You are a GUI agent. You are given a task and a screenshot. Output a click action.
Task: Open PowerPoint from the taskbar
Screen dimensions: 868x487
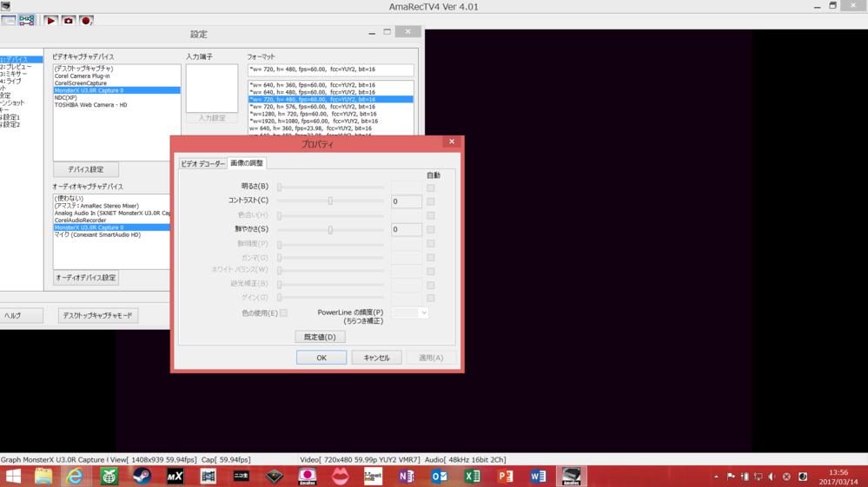coord(505,476)
